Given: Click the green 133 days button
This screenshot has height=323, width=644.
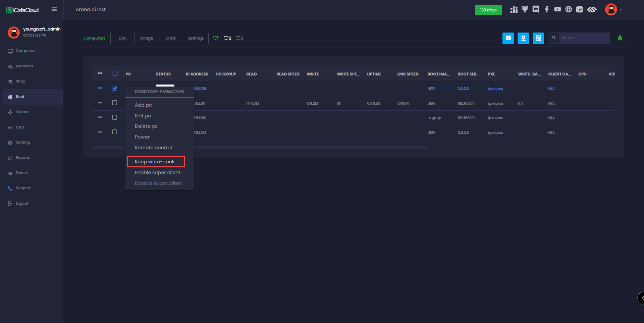Looking at the screenshot, I should [488, 10].
